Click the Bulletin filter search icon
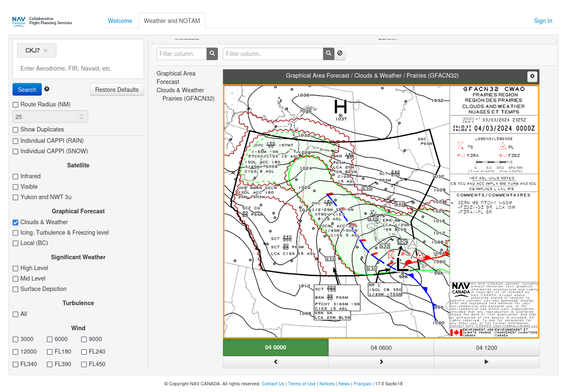The image size is (567, 392). click(329, 53)
